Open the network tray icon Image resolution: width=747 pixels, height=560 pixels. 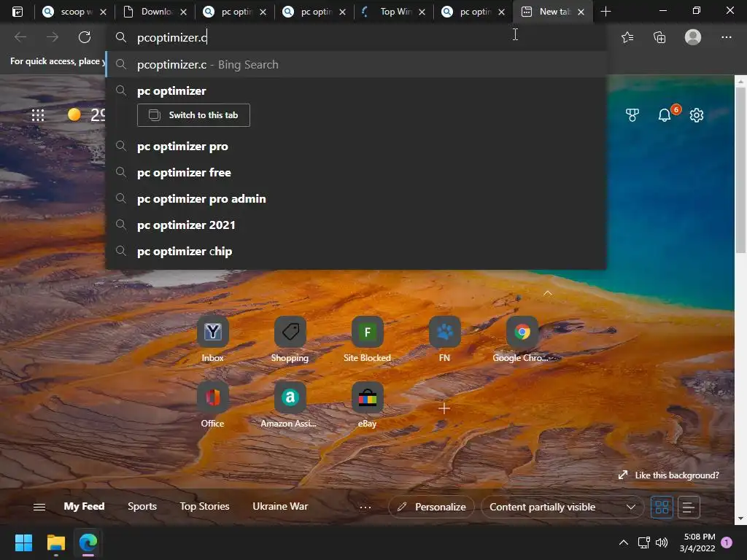643,542
